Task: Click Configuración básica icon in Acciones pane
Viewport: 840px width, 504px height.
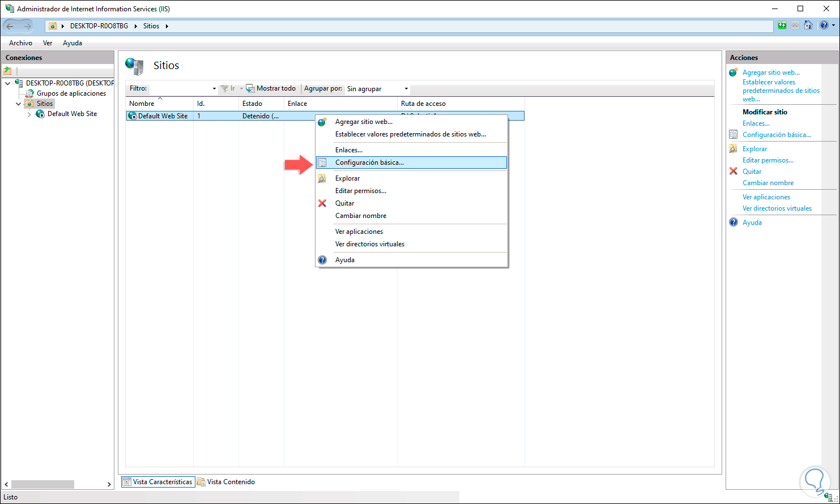Action: [x=734, y=135]
